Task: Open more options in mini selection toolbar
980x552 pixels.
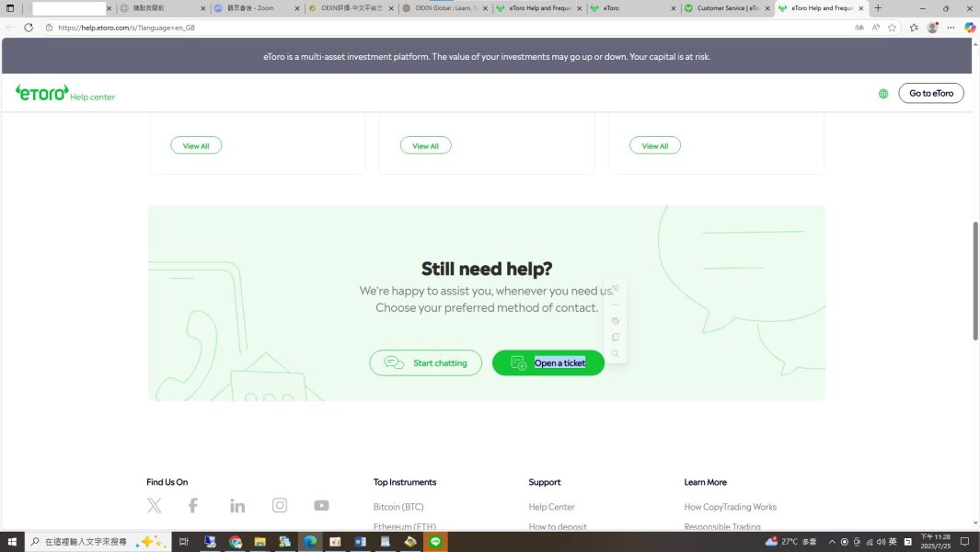Action: (615, 305)
